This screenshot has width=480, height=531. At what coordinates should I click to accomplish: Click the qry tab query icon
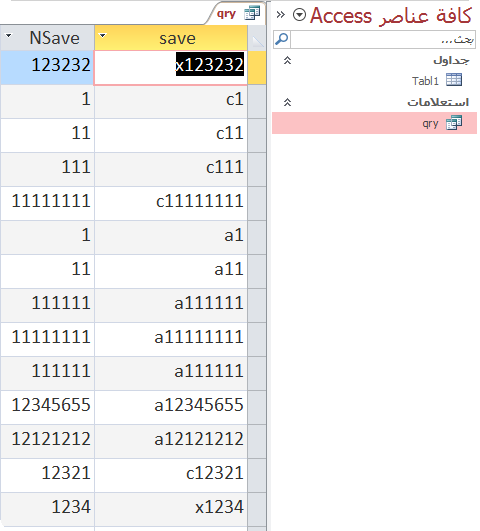point(252,13)
